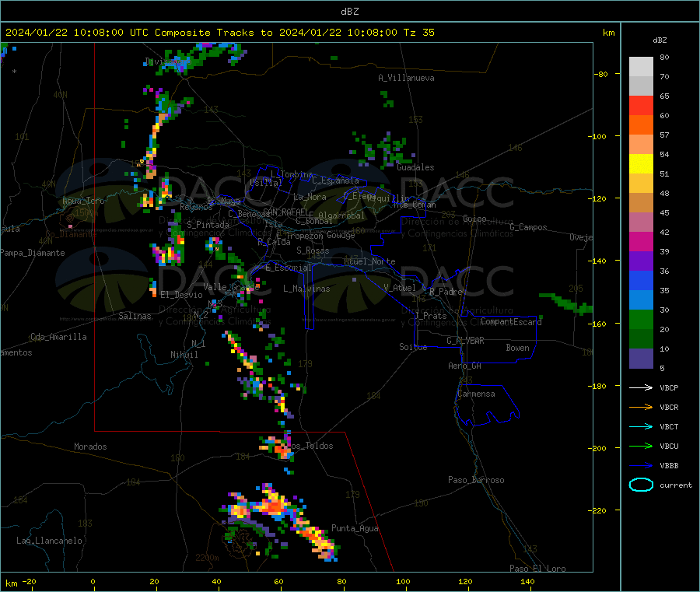Screen dimensions: 700x592
Task: Click the J_Prats map label
Action: point(431,316)
